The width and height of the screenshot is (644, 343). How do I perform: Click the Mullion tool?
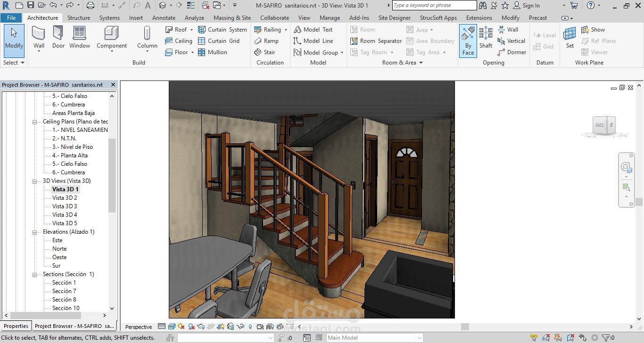pyautogui.click(x=212, y=52)
